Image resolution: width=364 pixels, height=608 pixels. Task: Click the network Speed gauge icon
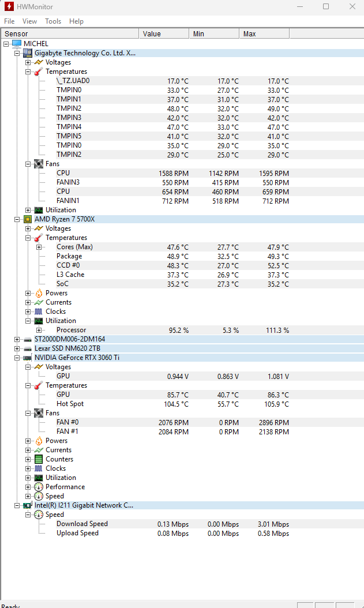click(39, 515)
